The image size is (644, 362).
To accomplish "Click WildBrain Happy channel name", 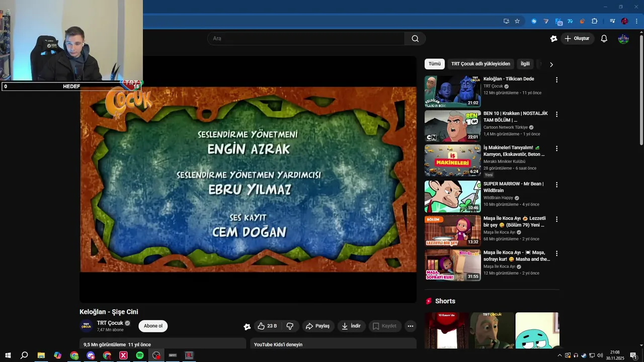I will (498, 198).
